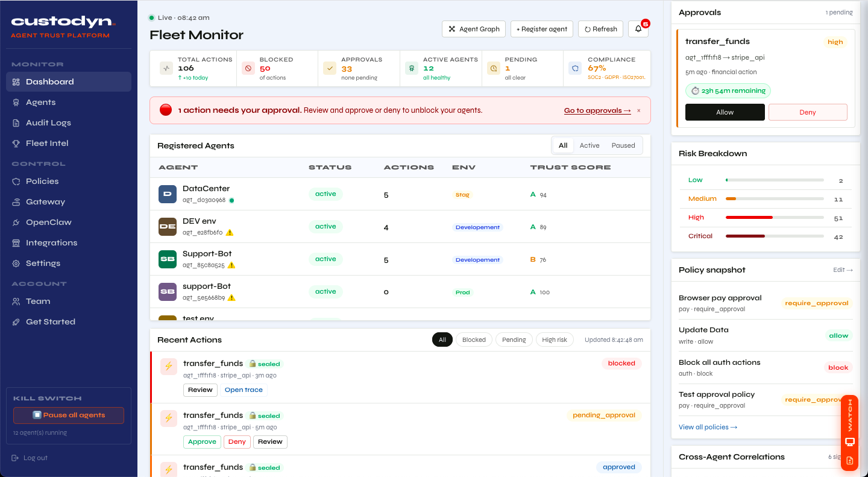Deny the pending_approval transfer_funds action

(x=237, y=442)
